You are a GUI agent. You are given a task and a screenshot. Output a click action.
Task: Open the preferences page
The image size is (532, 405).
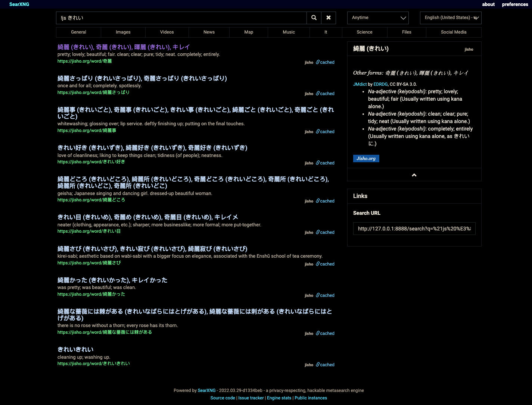[515, 4]
